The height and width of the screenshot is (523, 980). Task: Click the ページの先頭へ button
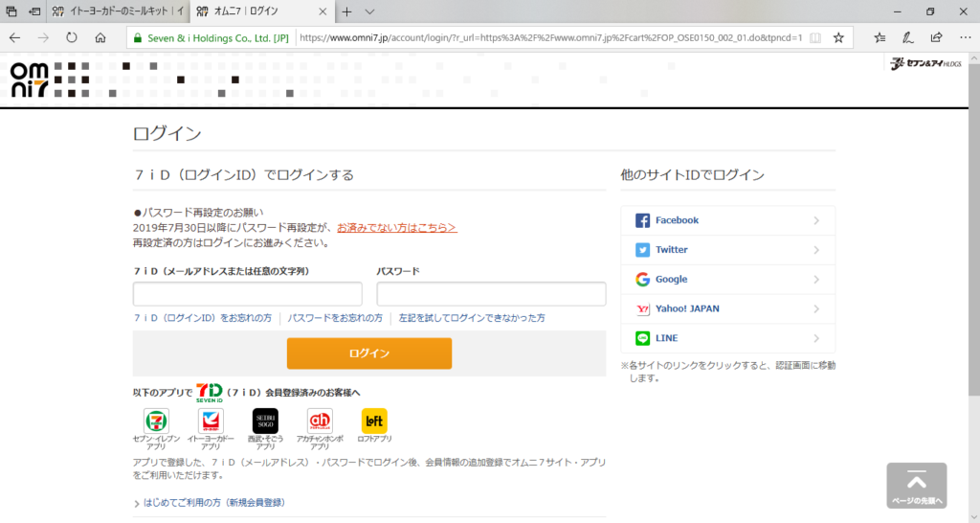tap(916, 486)
